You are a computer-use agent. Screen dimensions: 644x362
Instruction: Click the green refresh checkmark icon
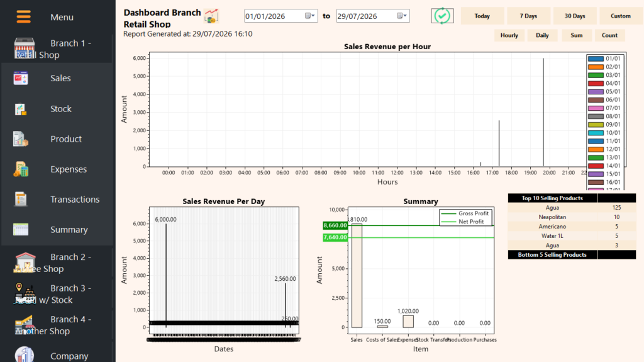tap(442, 16)
